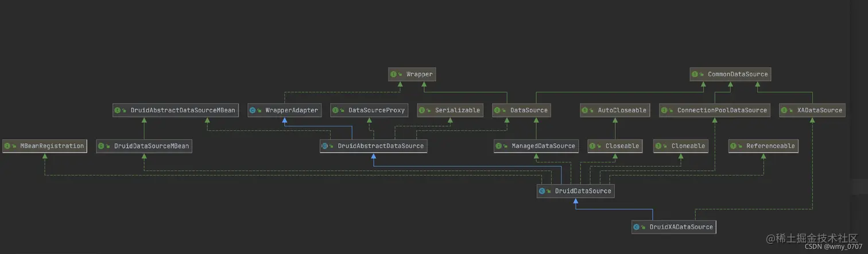
Task: Select the Serializable label
Action: pos(458,110)
